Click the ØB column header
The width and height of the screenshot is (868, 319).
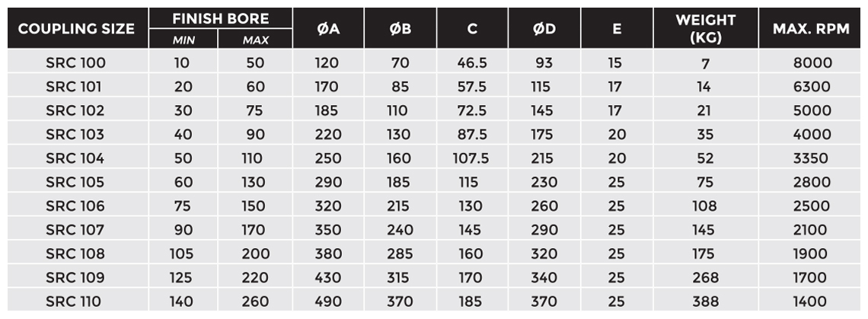400,29
